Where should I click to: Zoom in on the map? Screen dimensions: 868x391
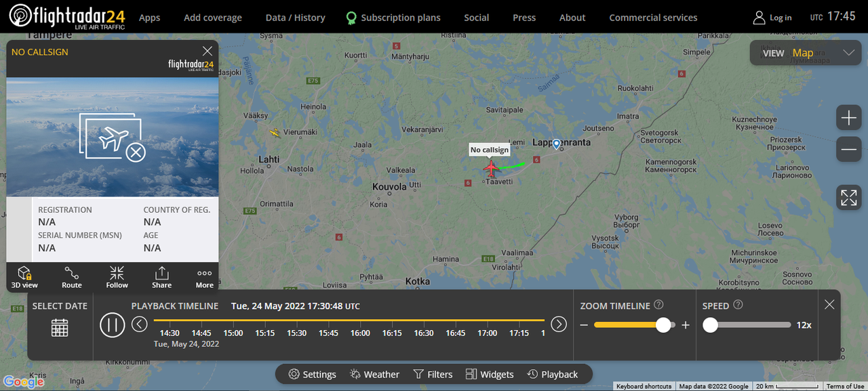849,119
